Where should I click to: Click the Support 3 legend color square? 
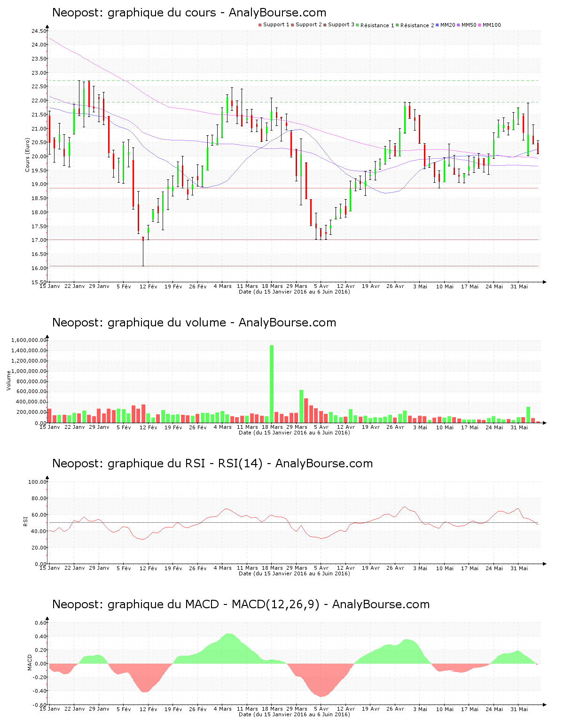pos(325,25)
